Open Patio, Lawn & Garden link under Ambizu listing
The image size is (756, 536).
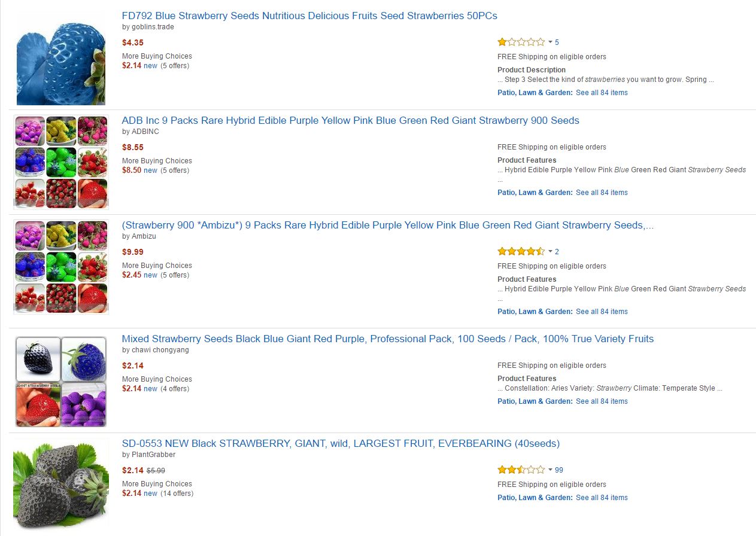[535, 312]
